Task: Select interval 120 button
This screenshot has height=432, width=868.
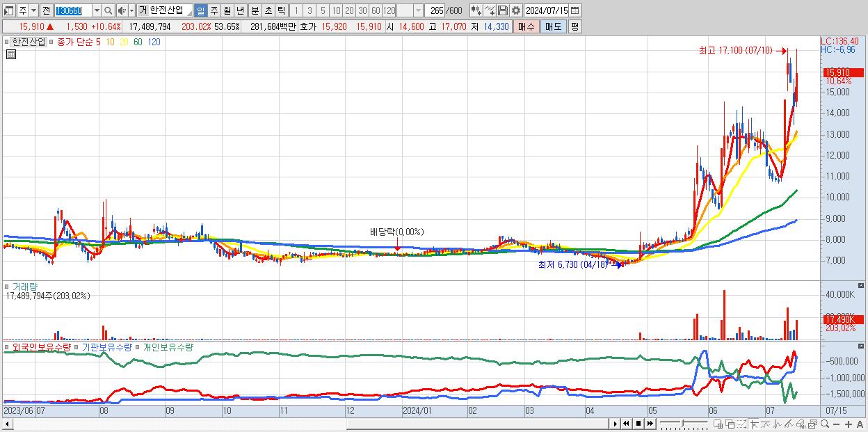Action: pyautogui.click(x=389, y=10)
